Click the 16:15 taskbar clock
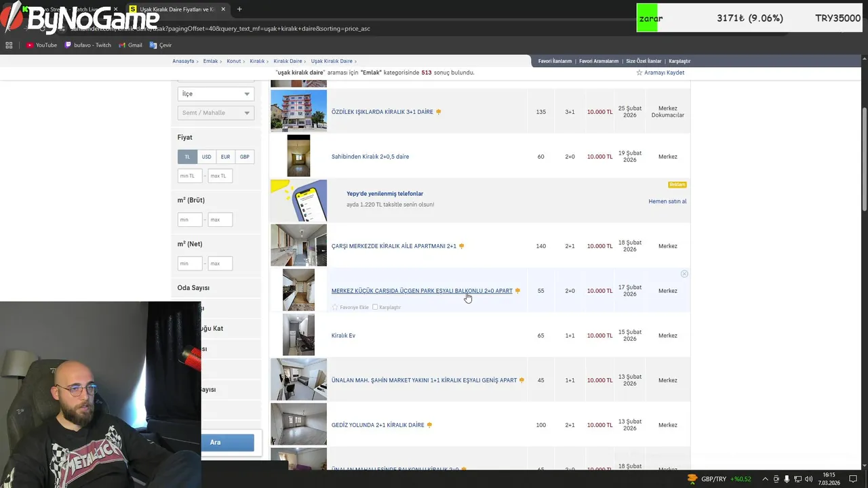Image resolution: width=868 pixels, height=488 pixels. click(829, 479)
